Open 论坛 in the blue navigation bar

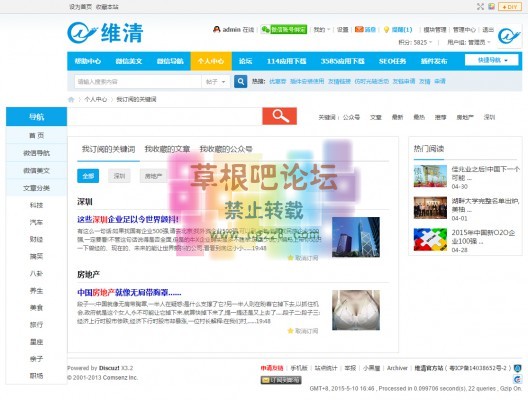245,61
